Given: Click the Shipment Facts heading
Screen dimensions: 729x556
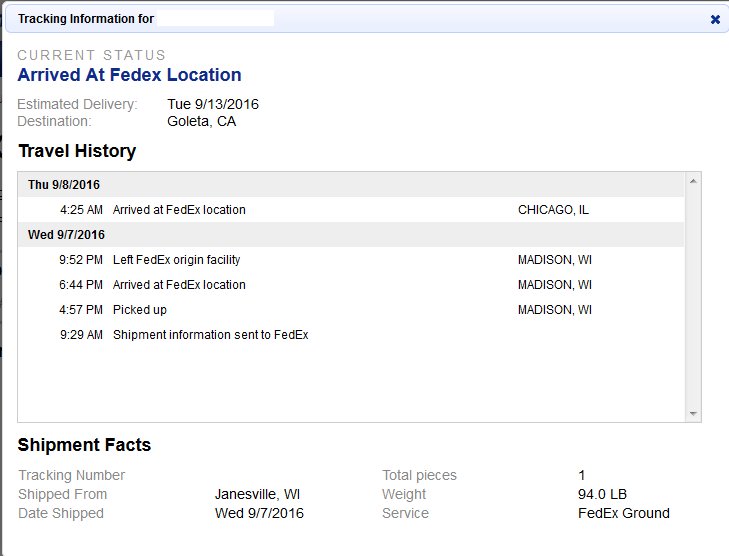Looking at the screenshot, I should pos(84,445).
